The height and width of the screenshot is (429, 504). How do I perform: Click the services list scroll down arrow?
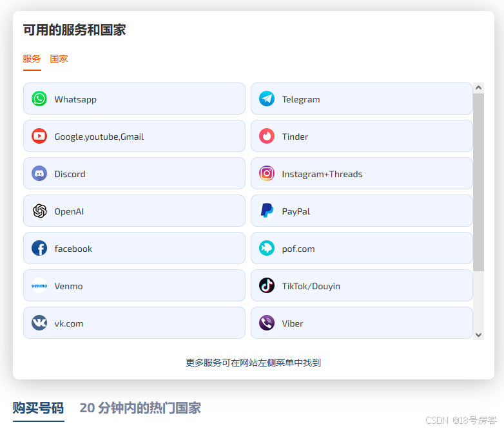[x=478, y=335]
